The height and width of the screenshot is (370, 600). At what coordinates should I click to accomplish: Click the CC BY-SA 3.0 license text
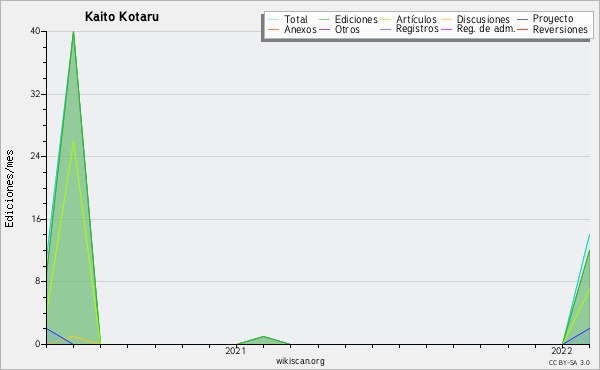569,362
